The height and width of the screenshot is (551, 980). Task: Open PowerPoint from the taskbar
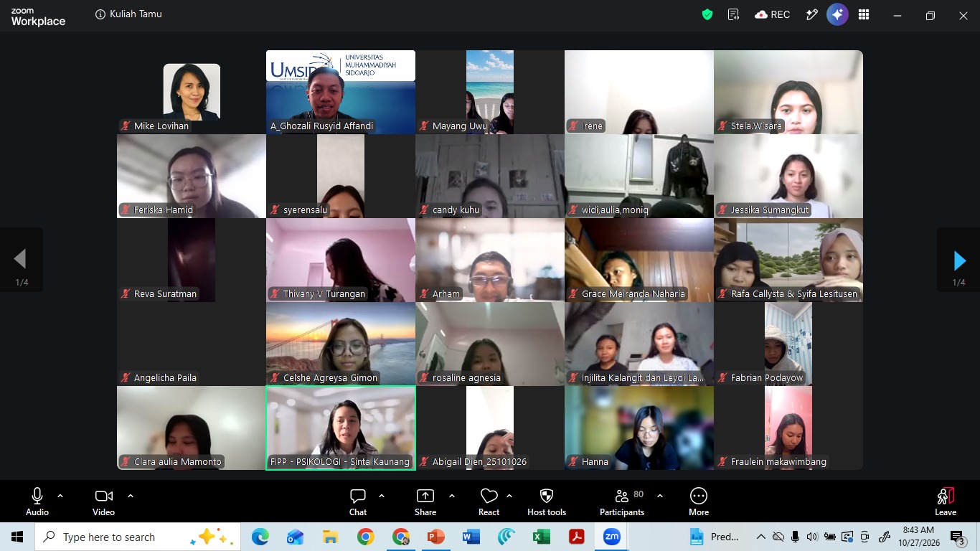click(436, 537)
